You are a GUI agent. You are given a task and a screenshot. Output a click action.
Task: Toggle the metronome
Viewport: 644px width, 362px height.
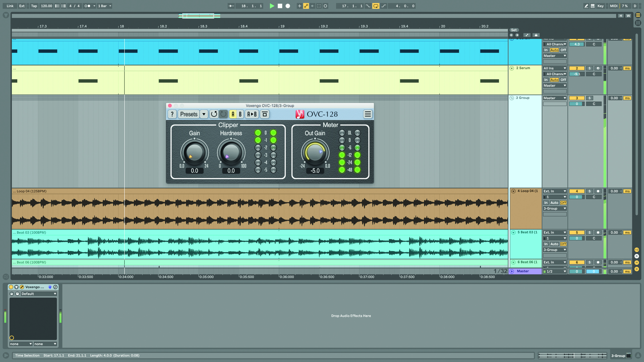point(87,6)
